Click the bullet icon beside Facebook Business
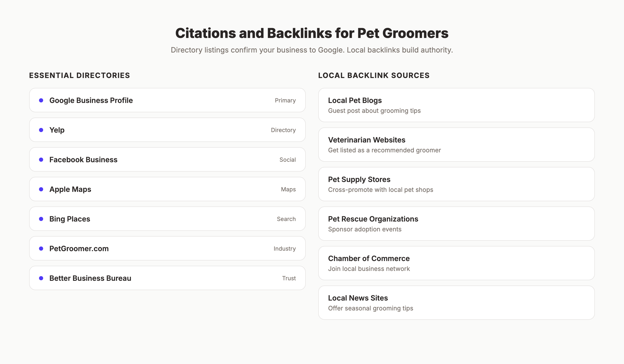This screenshot has width=624, height=364. point(41,159)
